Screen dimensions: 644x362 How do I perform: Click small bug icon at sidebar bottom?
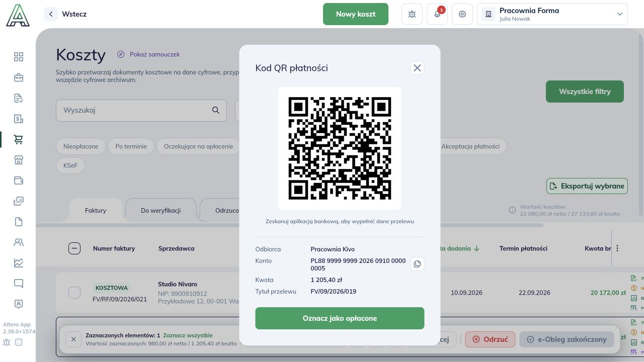tap(7, 342)
